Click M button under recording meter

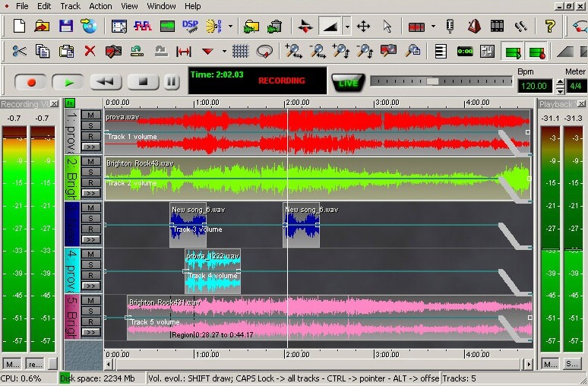coord(12,364)
